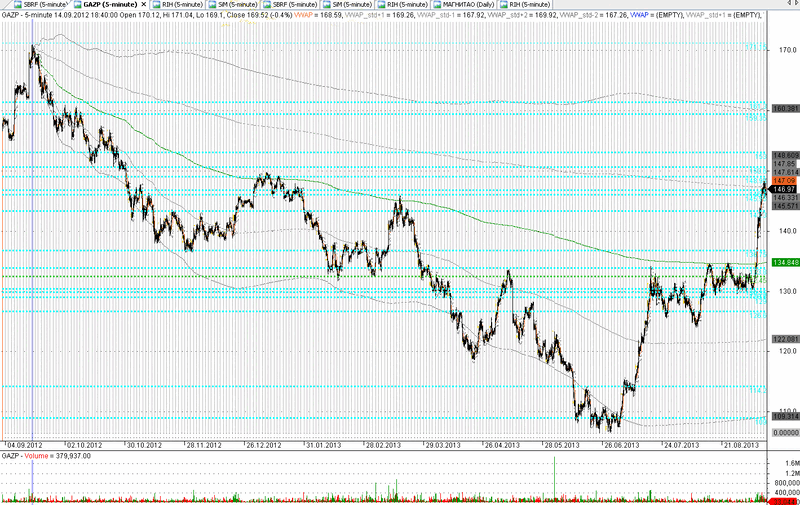800x505 pixels.
Task: Close the GAZP (5-minute) chart tab
Action: [x=143, y=5]
